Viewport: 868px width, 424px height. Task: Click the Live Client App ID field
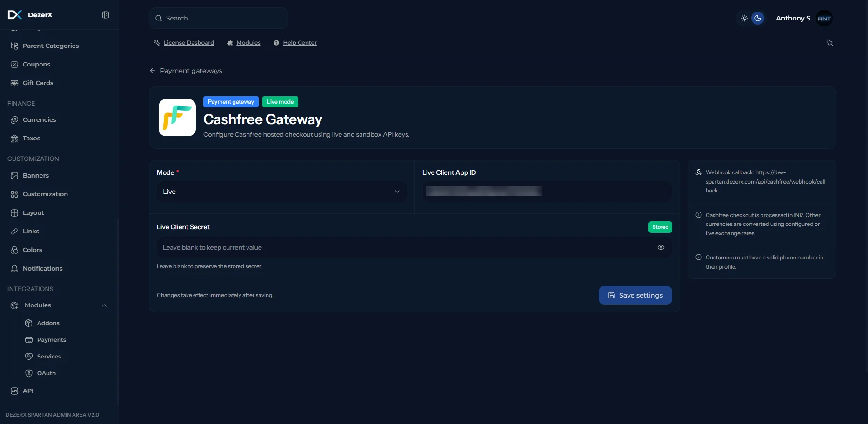547,191
